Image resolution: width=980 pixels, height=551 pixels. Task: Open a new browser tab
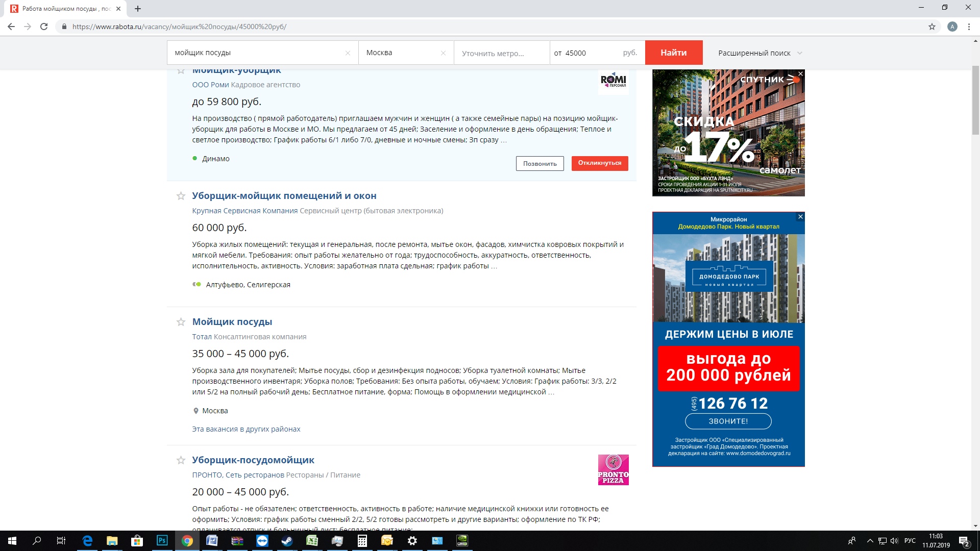click(x=138, y=9)
